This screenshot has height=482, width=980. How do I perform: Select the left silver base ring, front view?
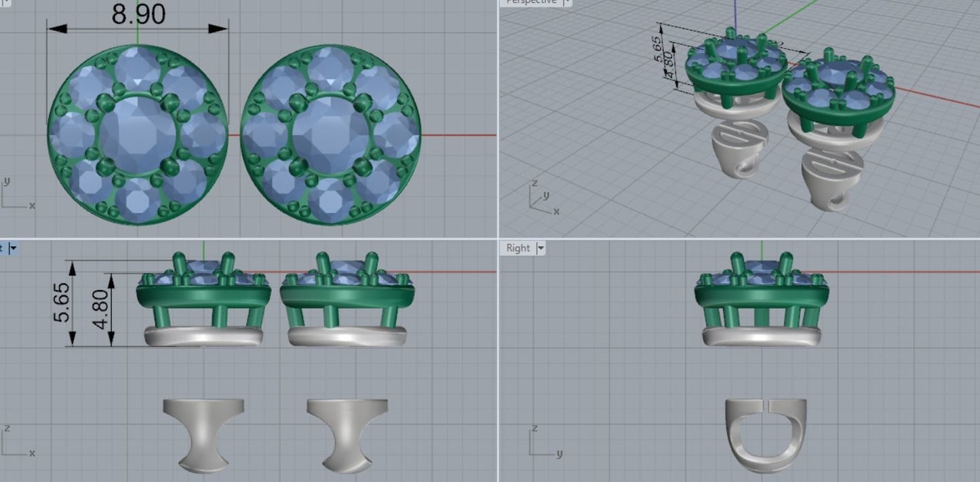[x=203, y=335]
